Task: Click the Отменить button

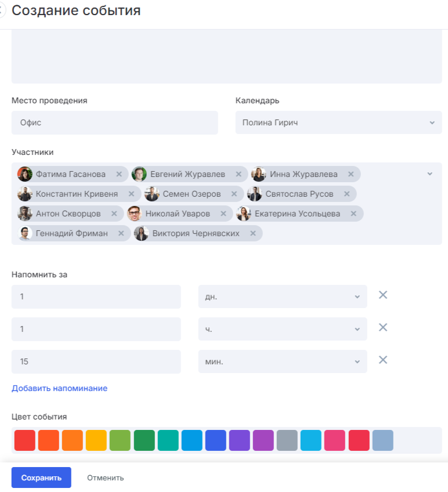Action: 105,477
